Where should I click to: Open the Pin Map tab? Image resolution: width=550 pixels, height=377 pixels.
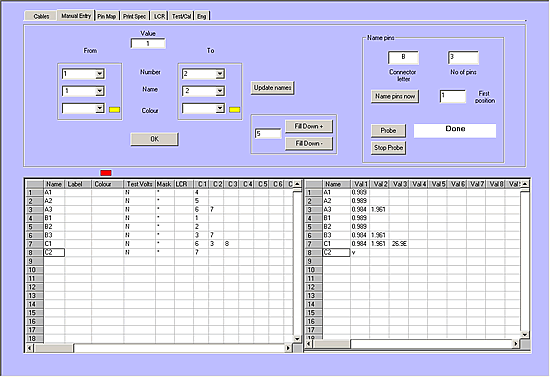point(107,16)
